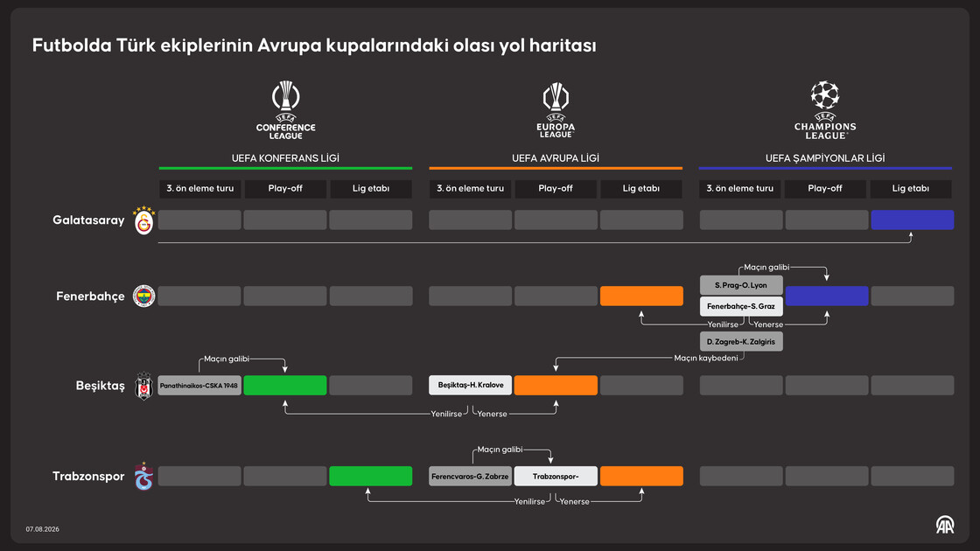Screen dimensions: 980x551
Task: Click the Beşiktaş team name
Action: (101, 386)
